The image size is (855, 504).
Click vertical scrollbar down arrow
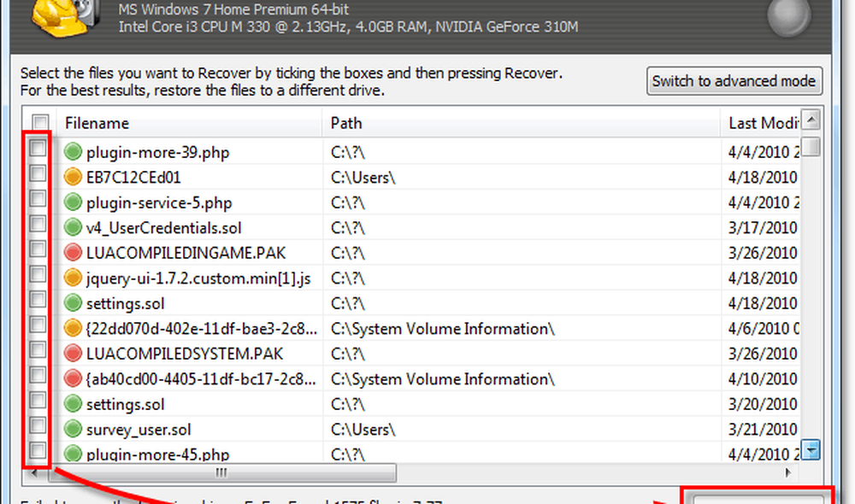click(x=811, y=450)
